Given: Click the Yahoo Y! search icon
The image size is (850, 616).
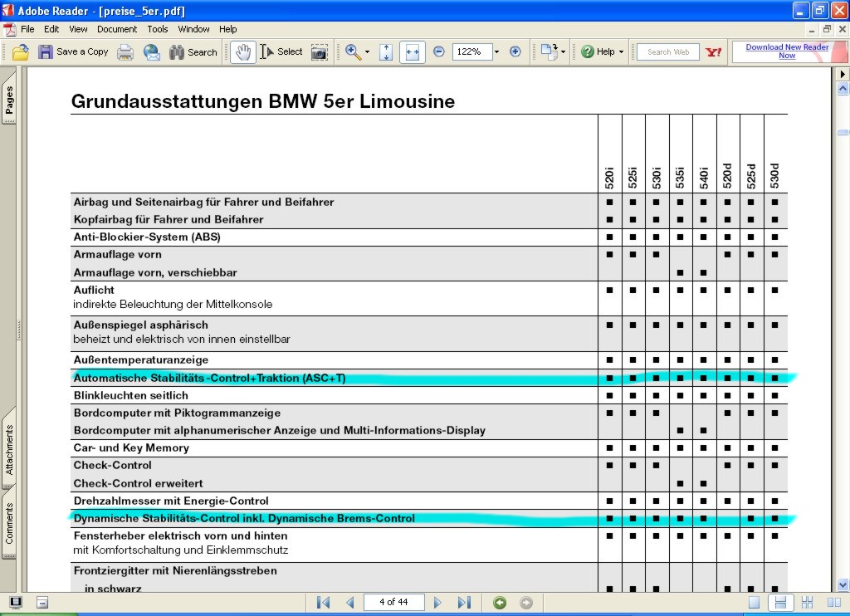Looking at the screenshot, I should pos(713,52).
